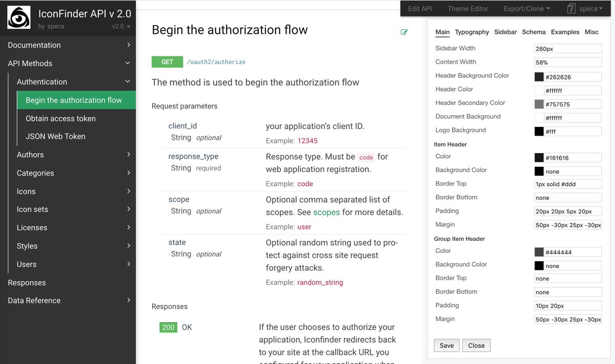Select Begin the authorization flow item
Image resolution: width=615 pixels, height=364 pixels.
click(x=76, y=100)
